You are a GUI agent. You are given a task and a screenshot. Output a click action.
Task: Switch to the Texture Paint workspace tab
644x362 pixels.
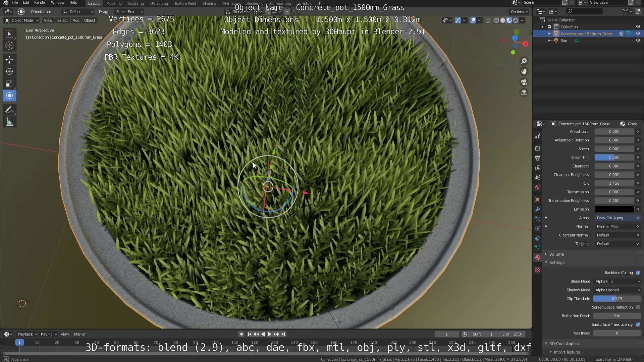point(185,3)
